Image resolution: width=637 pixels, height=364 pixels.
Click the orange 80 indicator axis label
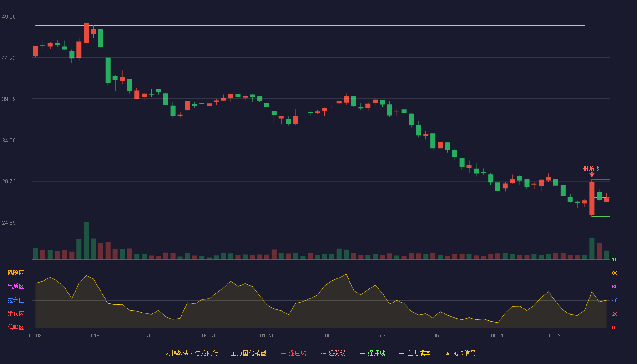615,273
